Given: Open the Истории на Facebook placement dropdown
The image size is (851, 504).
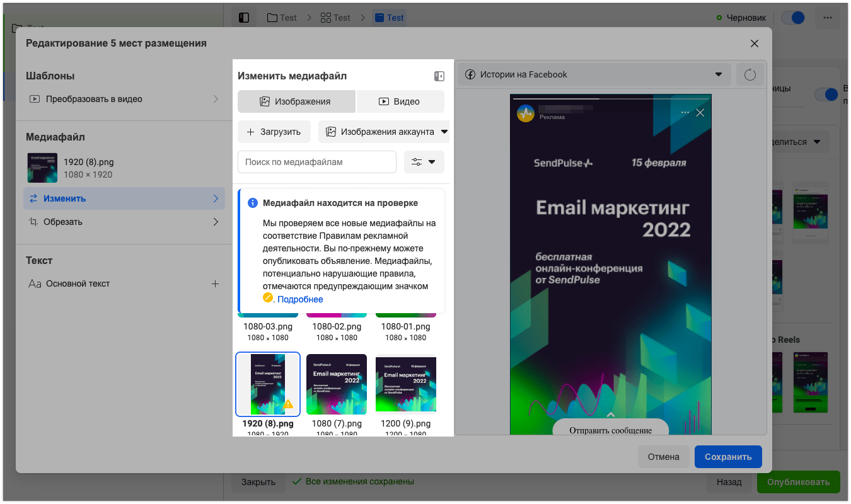Looking at the screenshot, I should [594, 74].
